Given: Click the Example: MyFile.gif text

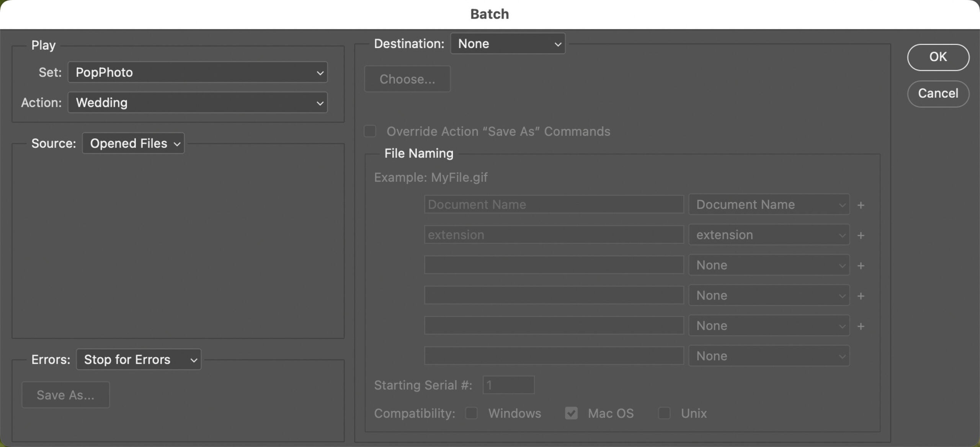Looking at the screenshot, I should 431,177.
